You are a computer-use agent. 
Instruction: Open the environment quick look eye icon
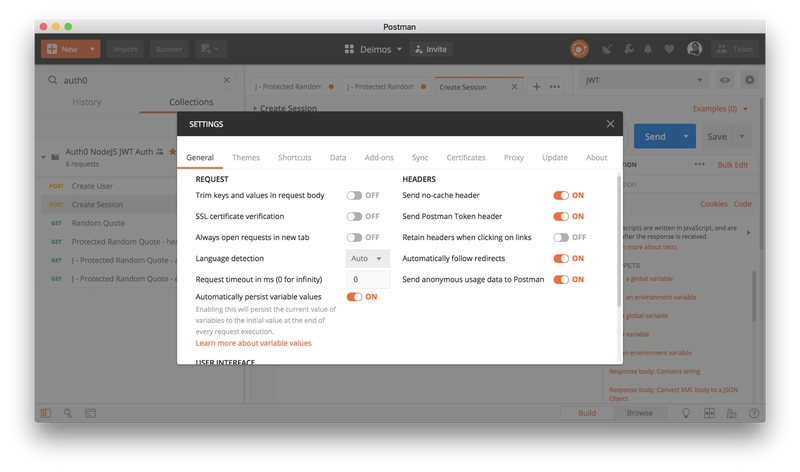[x=724, y=80]
